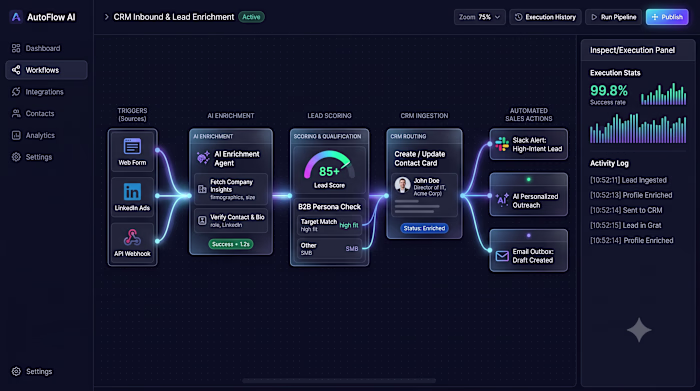Click the Status: Enriched badge
700x391 pixels.
[x=424, y=228]
